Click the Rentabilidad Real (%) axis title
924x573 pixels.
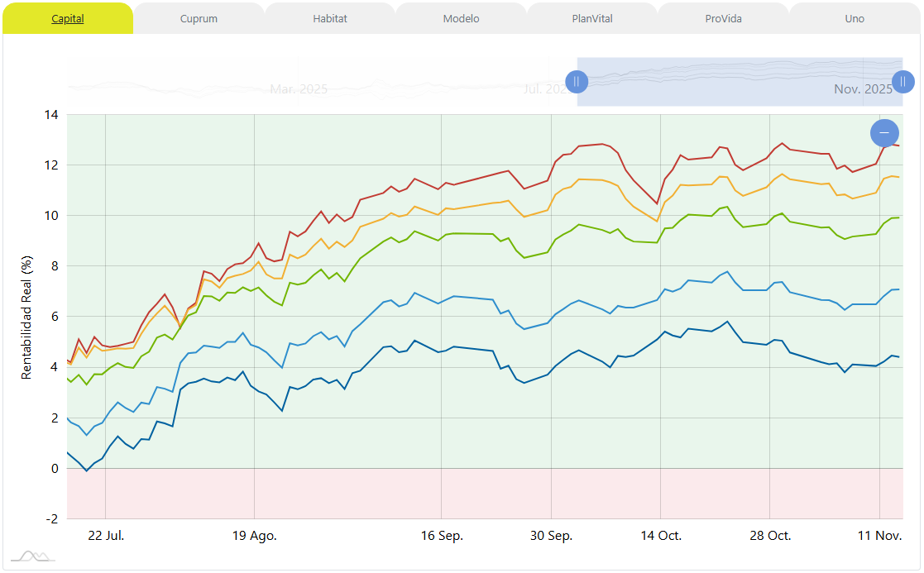(26, 317)
